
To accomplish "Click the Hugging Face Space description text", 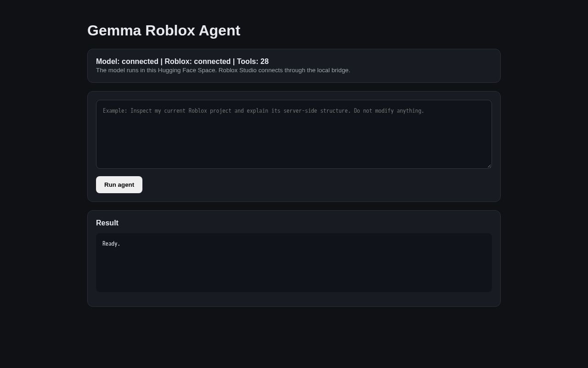I will point(223,70).
